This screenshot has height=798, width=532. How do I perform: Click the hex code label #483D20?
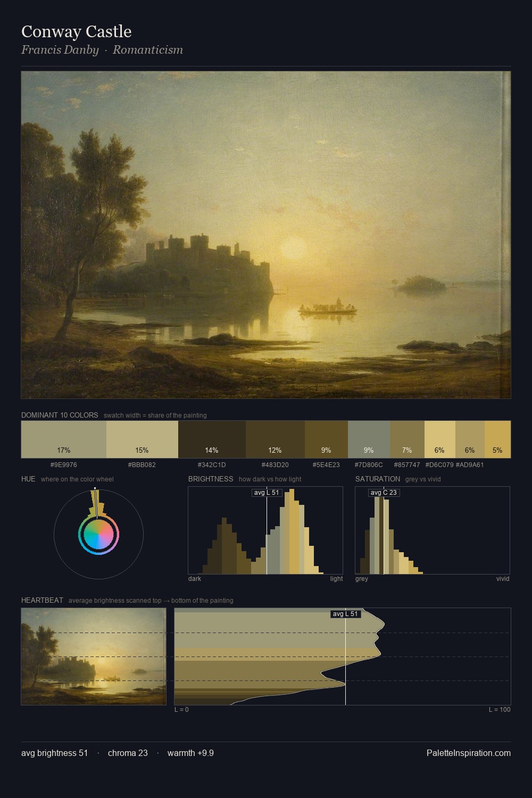275,465
